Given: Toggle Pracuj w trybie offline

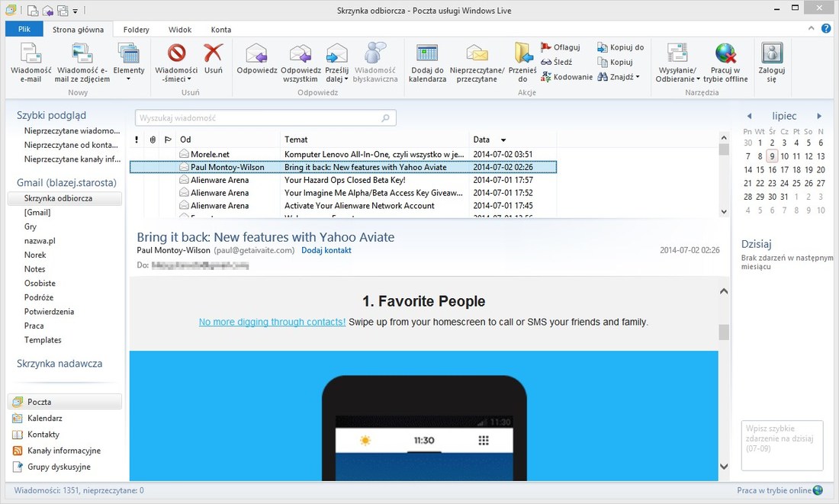Looking at the screenshot, I should [x=725, y=63].
